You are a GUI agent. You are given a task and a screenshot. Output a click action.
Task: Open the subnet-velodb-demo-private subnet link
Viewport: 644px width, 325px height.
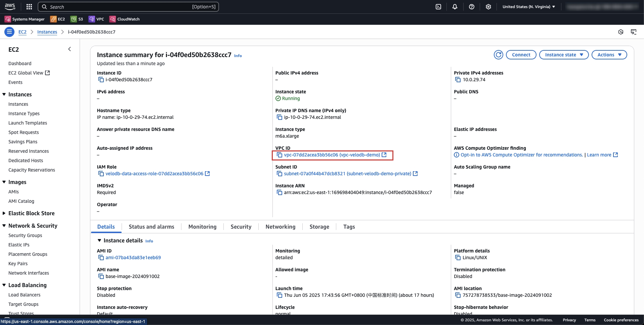pos(348,174)
